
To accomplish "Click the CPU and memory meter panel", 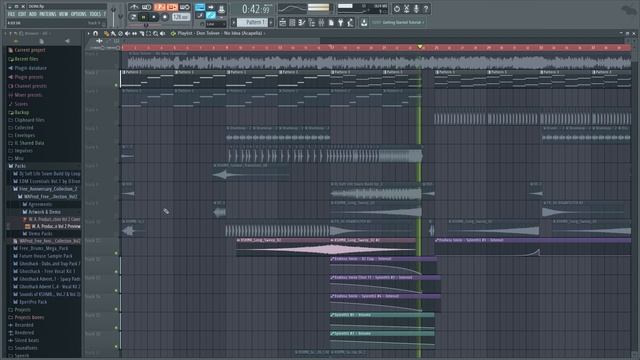I will coord(362,9).
